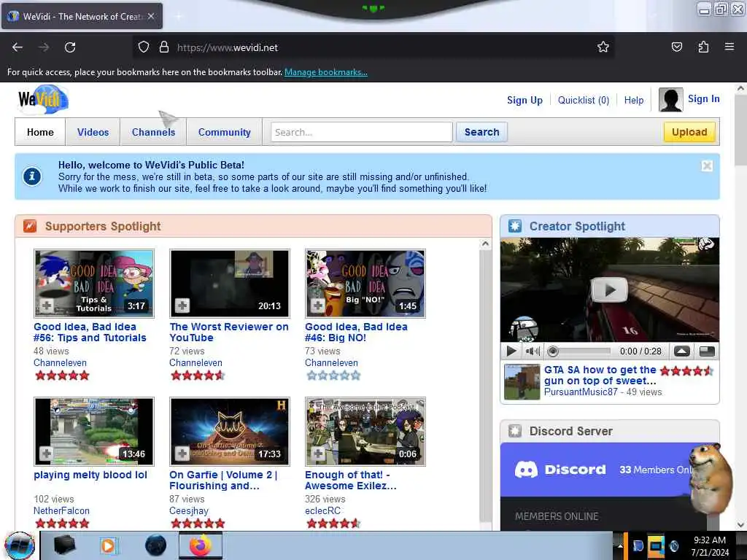Add The Worst Reviewer video to quicklist

coord(182,306)
